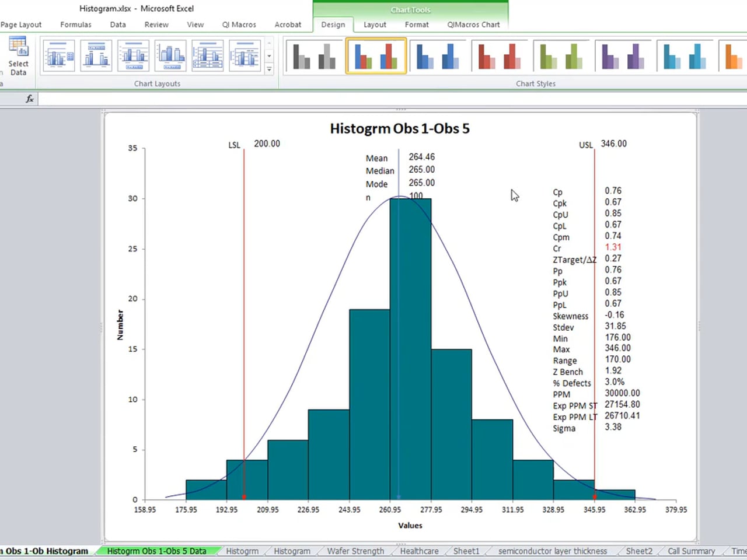Apply the aqua teal chart style
Viewport: 747px width, 560px height.
tap(685, 56)
